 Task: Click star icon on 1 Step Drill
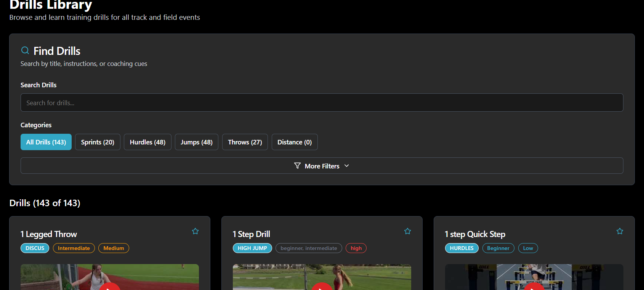tap(407, 231)
